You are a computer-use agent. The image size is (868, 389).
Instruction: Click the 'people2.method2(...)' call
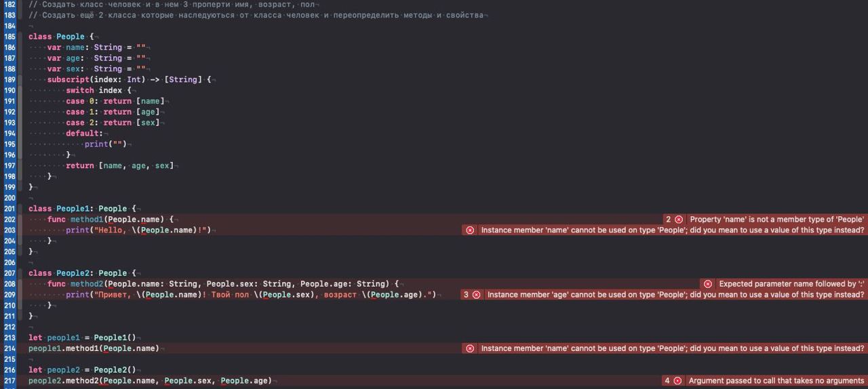(150, 381)
